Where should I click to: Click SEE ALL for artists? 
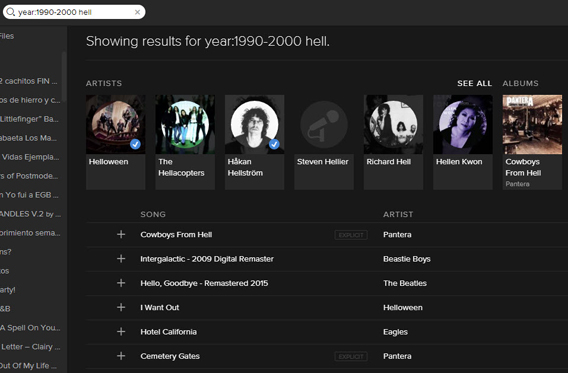click(474, 83)
